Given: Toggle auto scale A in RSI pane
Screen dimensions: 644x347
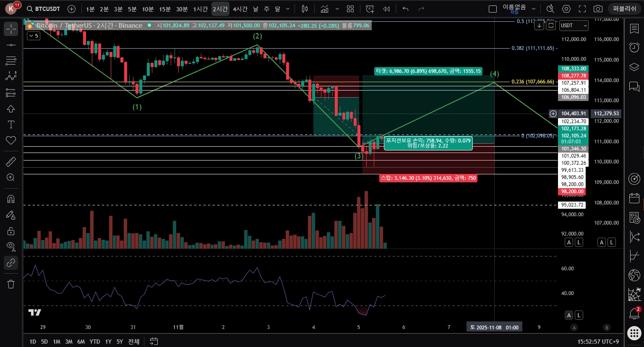Looking at the screenshot, I should pos(569,315).
